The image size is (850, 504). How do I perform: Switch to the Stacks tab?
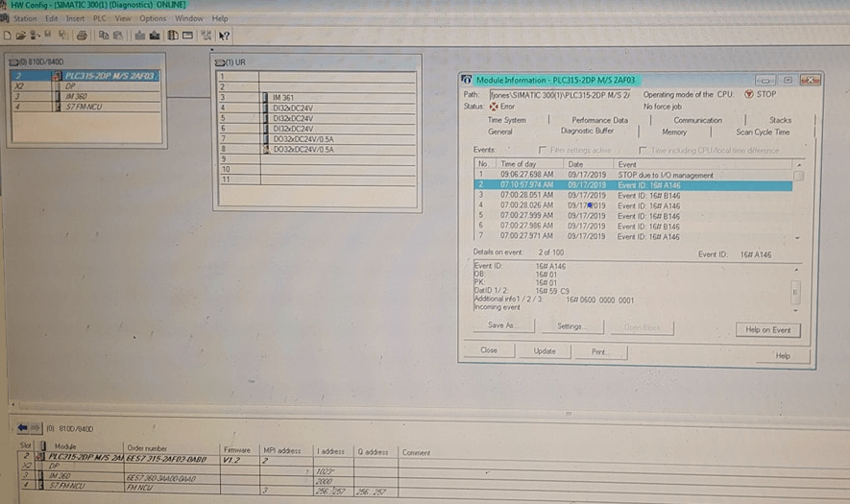[x=780, y=120]
